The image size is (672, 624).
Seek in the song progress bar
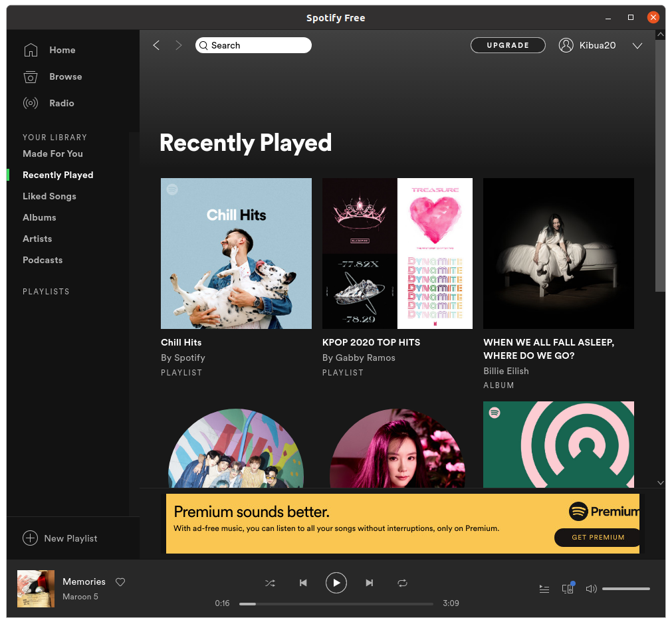tap(336, 604)
